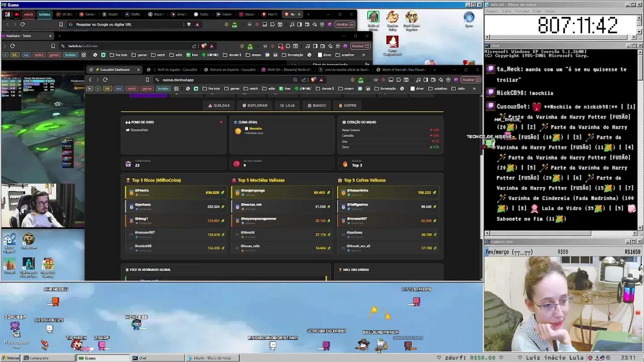Viewport: 644px width, 362px height.
Task: Open the BANCO tab
Action: 316,106
